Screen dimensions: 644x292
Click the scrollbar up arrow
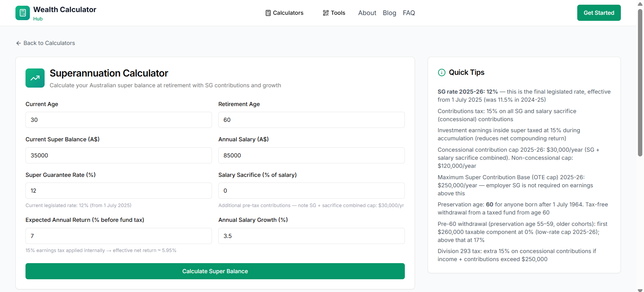(640, 4)
